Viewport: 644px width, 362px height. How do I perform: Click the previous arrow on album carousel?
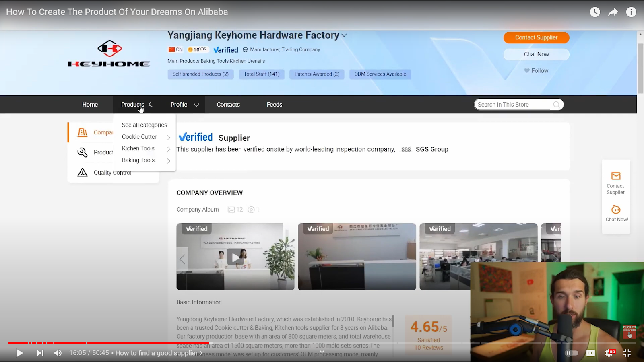coord(182,259)
